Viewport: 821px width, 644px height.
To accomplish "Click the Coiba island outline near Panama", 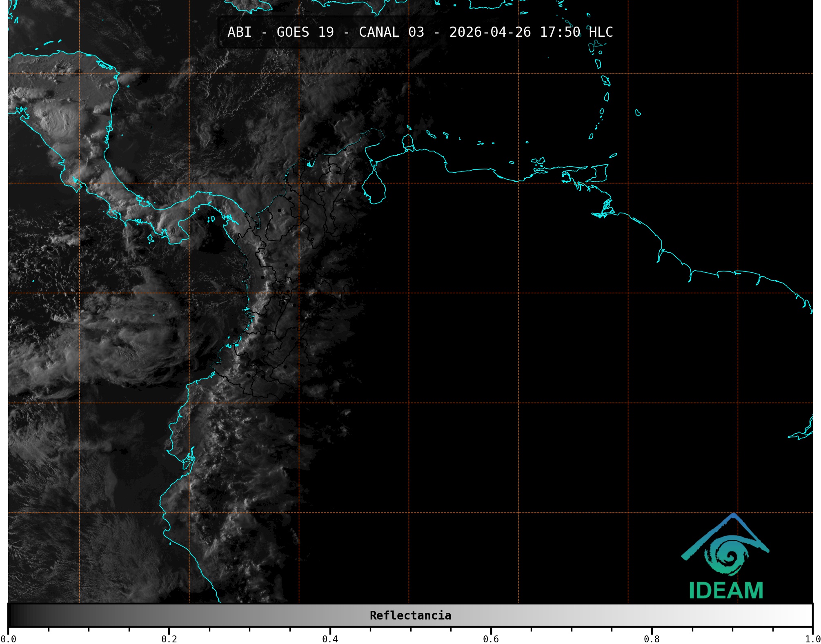I will [x=151, y=238].
